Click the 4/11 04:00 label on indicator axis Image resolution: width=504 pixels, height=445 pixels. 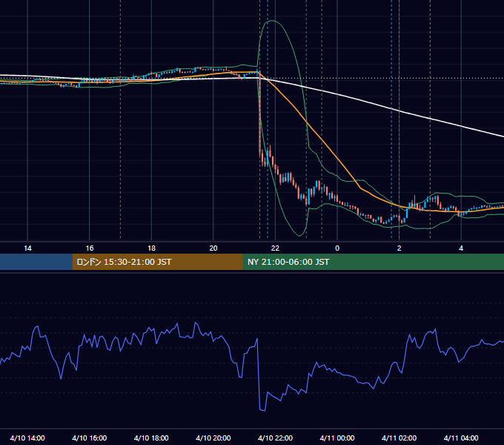pos(461,438)
